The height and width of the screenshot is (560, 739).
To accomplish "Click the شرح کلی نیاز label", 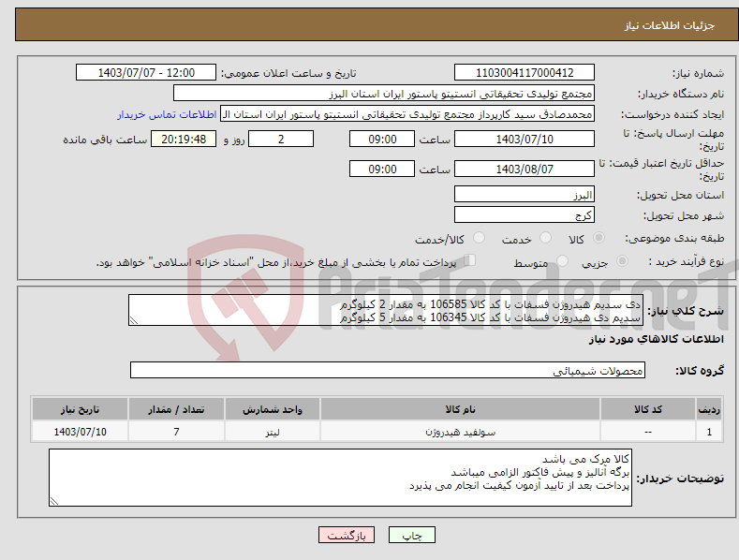I will 686,311.
